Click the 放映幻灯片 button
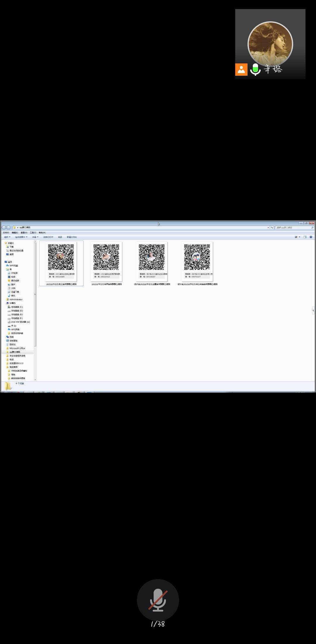 click(48, 237)
